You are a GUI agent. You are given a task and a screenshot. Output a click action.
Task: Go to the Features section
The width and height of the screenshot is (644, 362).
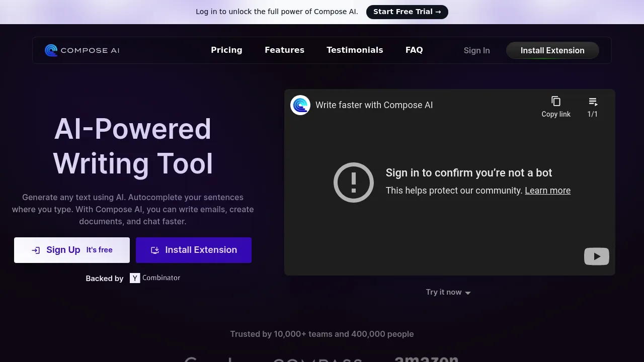pos(284,50)
